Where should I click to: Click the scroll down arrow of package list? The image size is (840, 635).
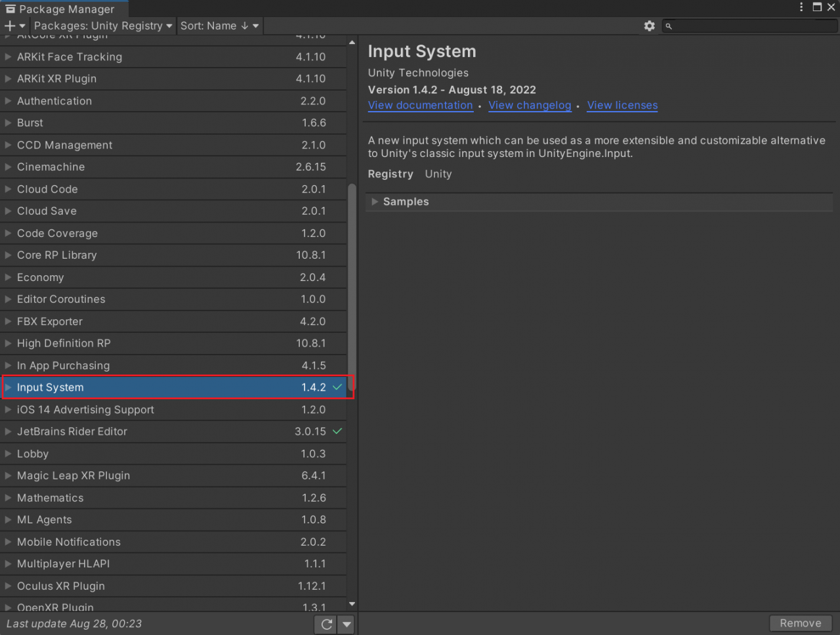(x=352, y=604)
